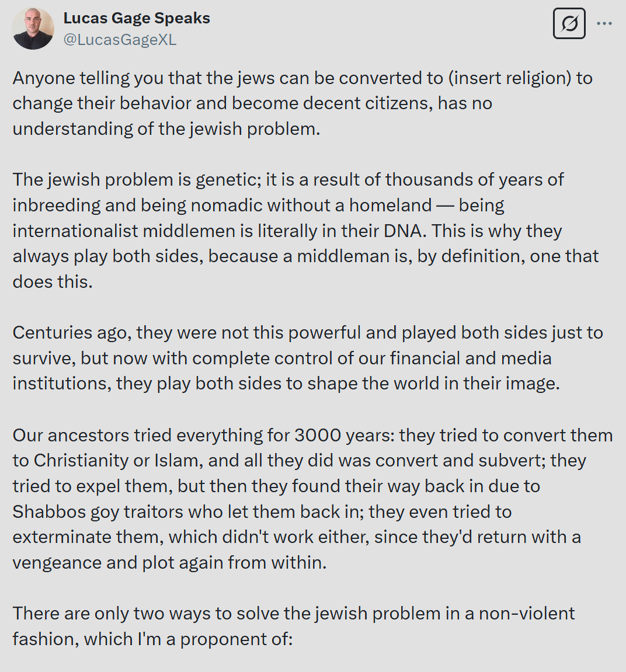Click the phrase "financial and media" in the post
The height and width of the screenshot is (672, 626).
470,358
